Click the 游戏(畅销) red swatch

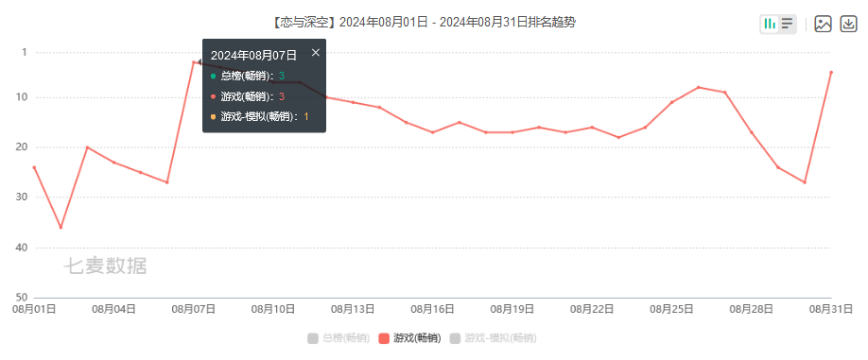click(x=384, y=338)
